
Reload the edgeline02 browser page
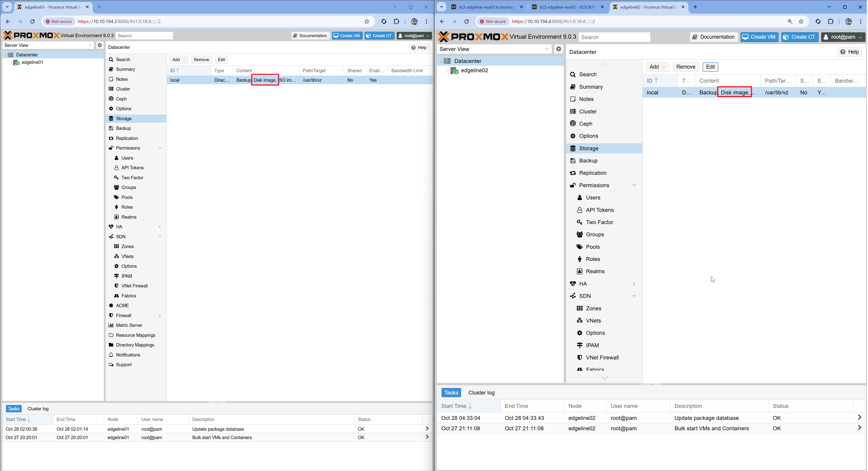[466, 22]
